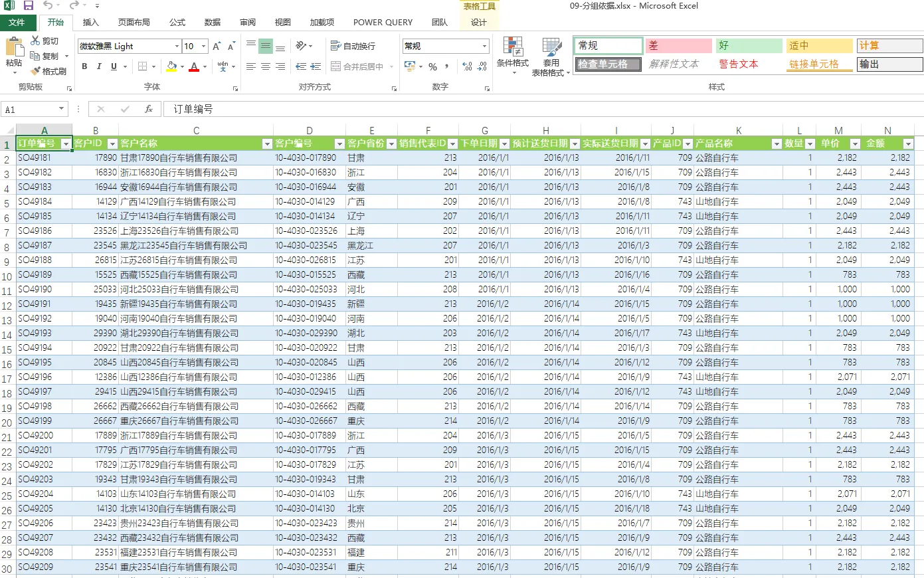This screenshot has height=578, width=924.
Task: Click the Comma Style icon
Action: 447,66
